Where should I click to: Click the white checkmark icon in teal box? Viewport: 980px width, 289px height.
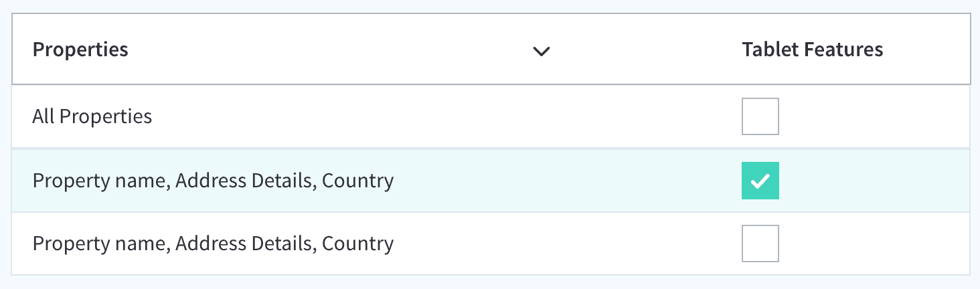coord(760,181)
